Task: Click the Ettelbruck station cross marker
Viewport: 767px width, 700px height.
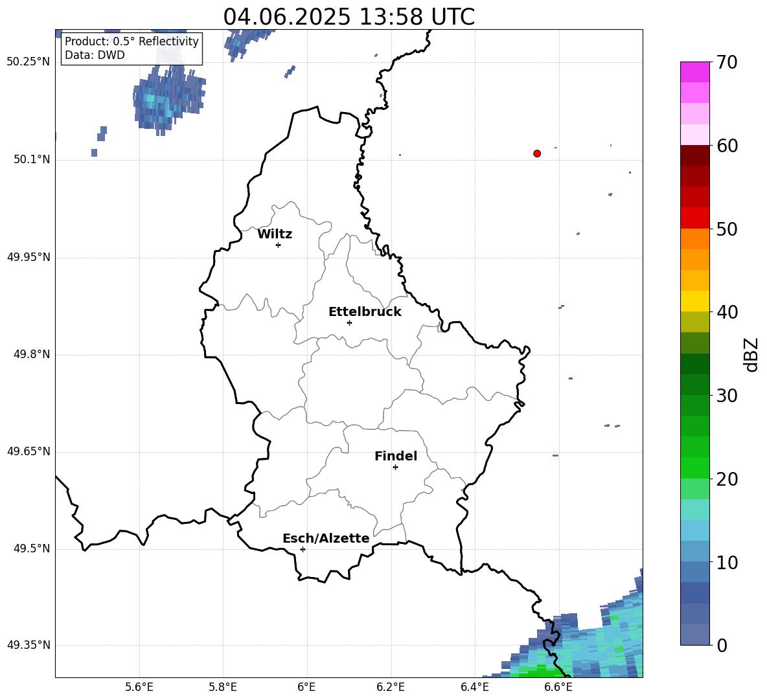Action: [x=349, y=322]
